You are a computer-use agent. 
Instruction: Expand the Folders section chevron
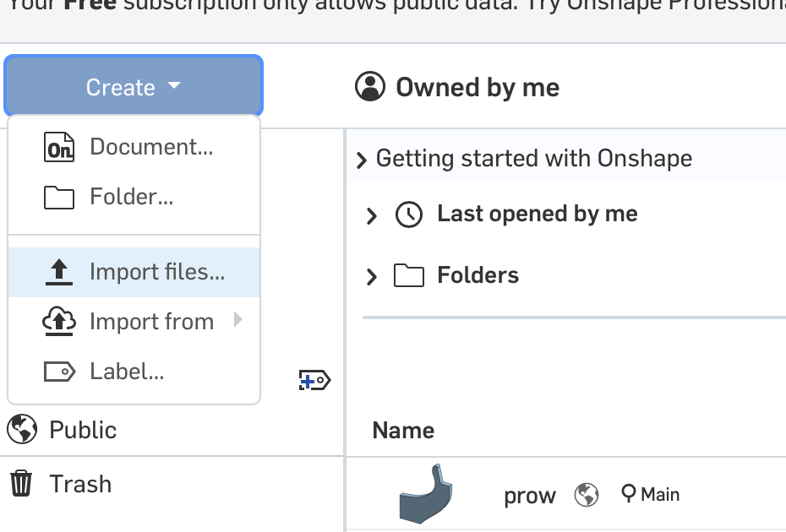coord(371,276)
